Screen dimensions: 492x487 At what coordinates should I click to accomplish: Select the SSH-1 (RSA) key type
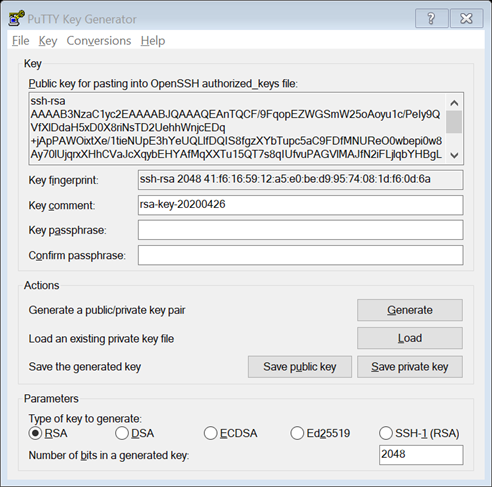point(419,433)
